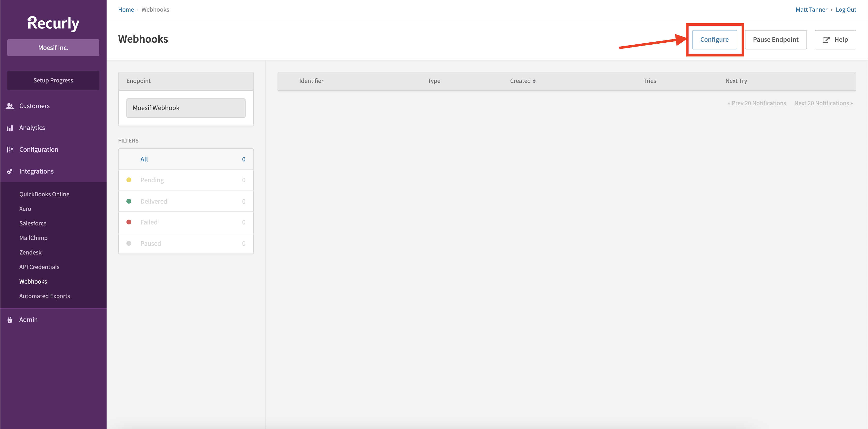
Task: Select the Moesif Webhook endpoint
Action: click(x=186, y=108)
